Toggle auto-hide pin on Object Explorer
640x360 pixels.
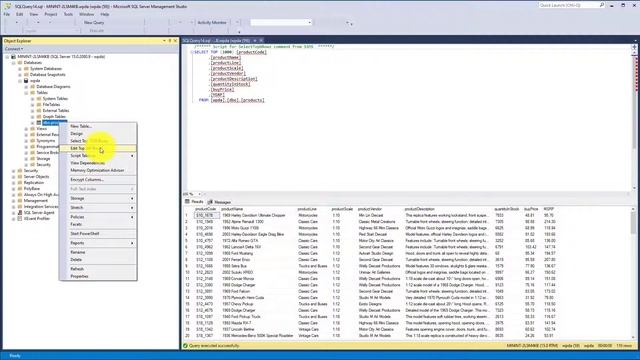(x=170, y=41)
